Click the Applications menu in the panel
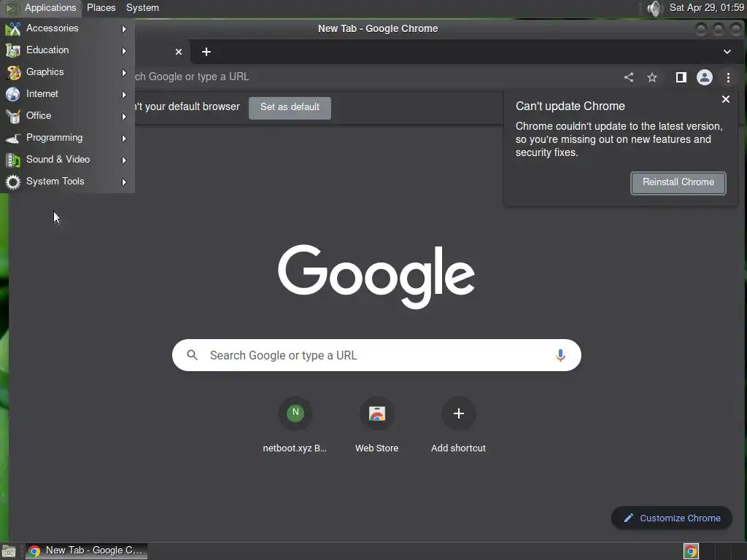747x560 pixels. pyautogui.click(x=42, y=7)
